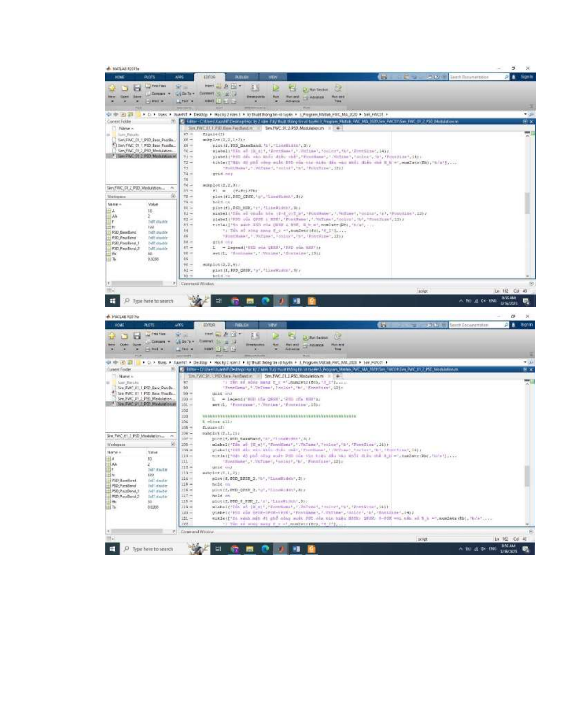
Task: Click Run and Advance in lower MATLAB window
Action: [292, 339]
